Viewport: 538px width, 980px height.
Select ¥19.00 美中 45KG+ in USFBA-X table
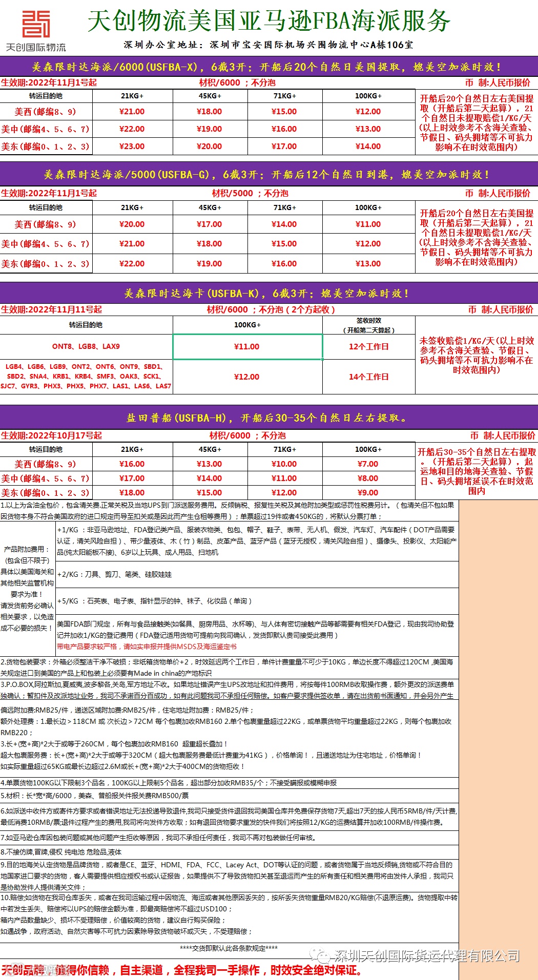coord(210,129)
